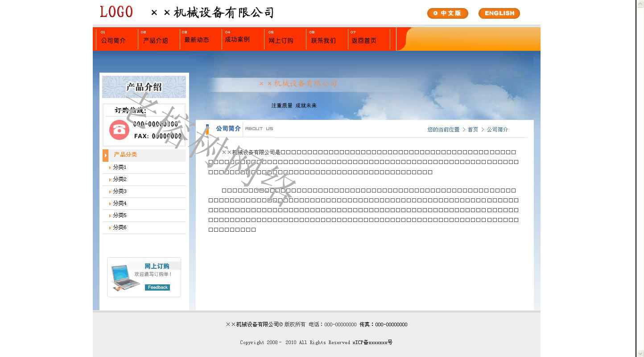Viewport: 644px width, 357px height.
Task: Switch to ENGLISH version
Action: [x=499, y=13]
